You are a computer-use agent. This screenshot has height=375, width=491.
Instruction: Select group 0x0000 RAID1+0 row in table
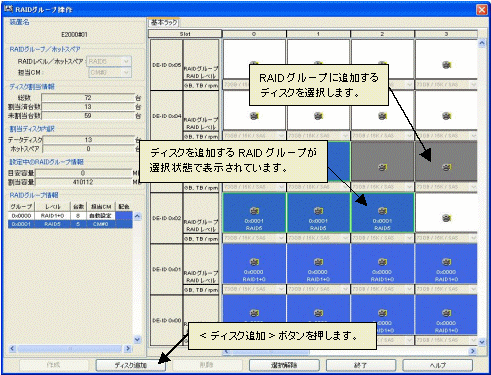(x=70, y=216)
